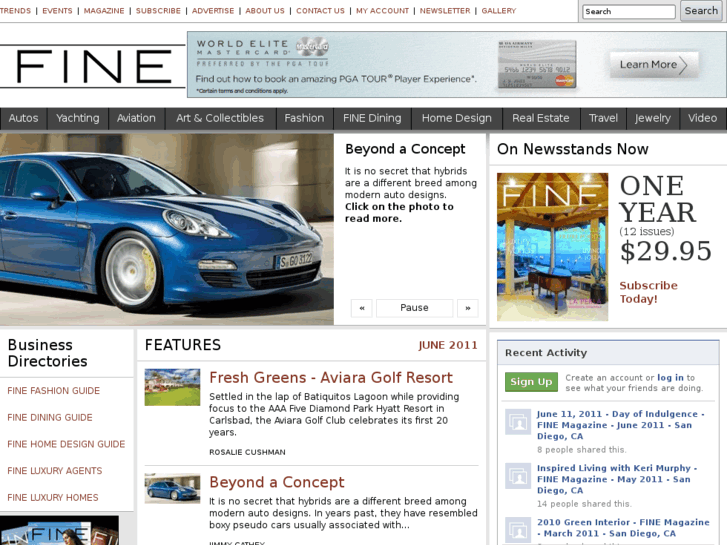The width and height of the screenshot is (727, 545).
Task: Open Fresh Greens - Aviara Golf Resort article
Action: [x=331, y=378]
